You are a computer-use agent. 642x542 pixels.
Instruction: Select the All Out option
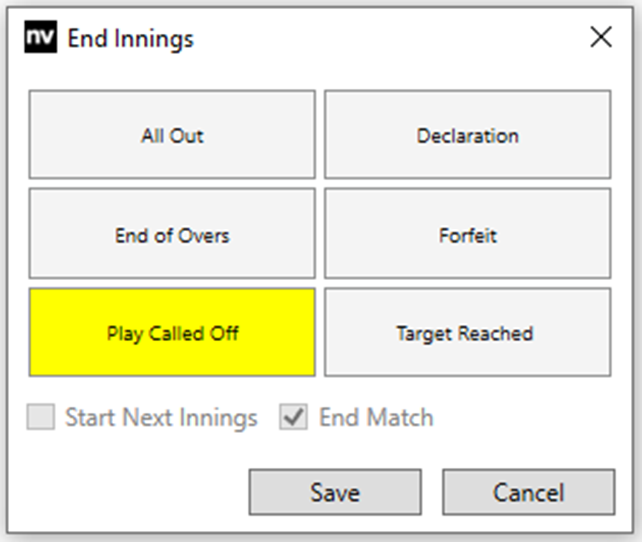(x=172, y=135)
